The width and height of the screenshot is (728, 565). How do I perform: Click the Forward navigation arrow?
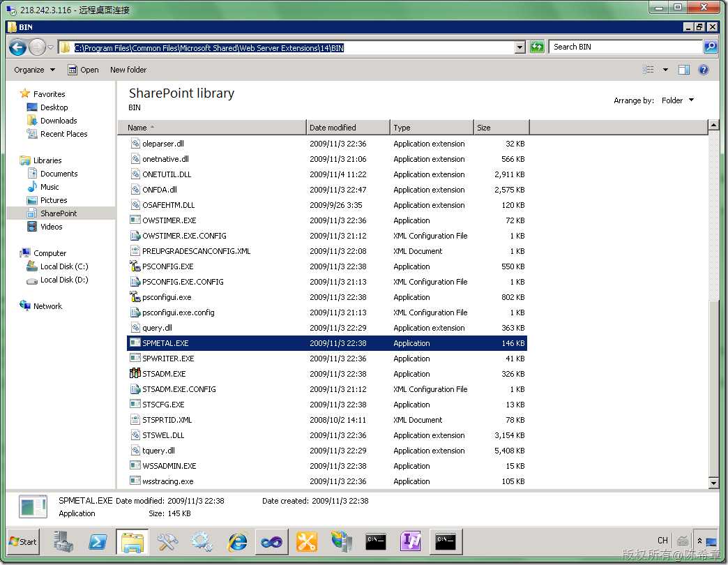pos(37,47)
